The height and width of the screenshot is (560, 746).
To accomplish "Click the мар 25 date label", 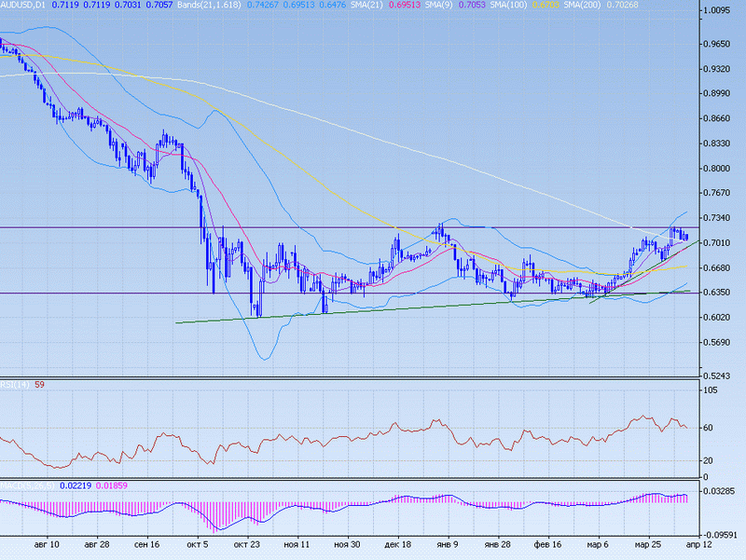I will pos(648,541).
